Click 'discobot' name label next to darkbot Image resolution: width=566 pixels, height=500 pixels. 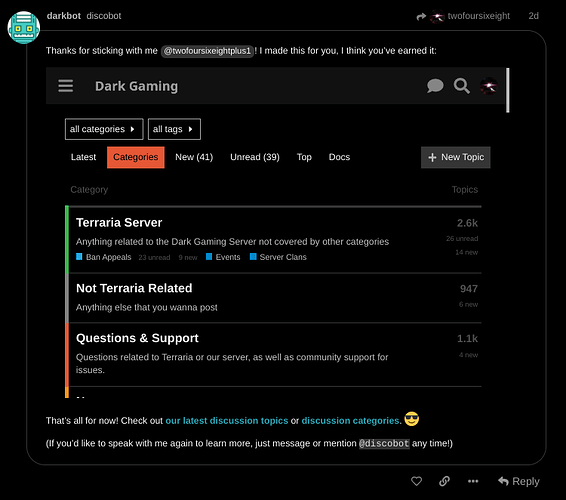[104, 16]
